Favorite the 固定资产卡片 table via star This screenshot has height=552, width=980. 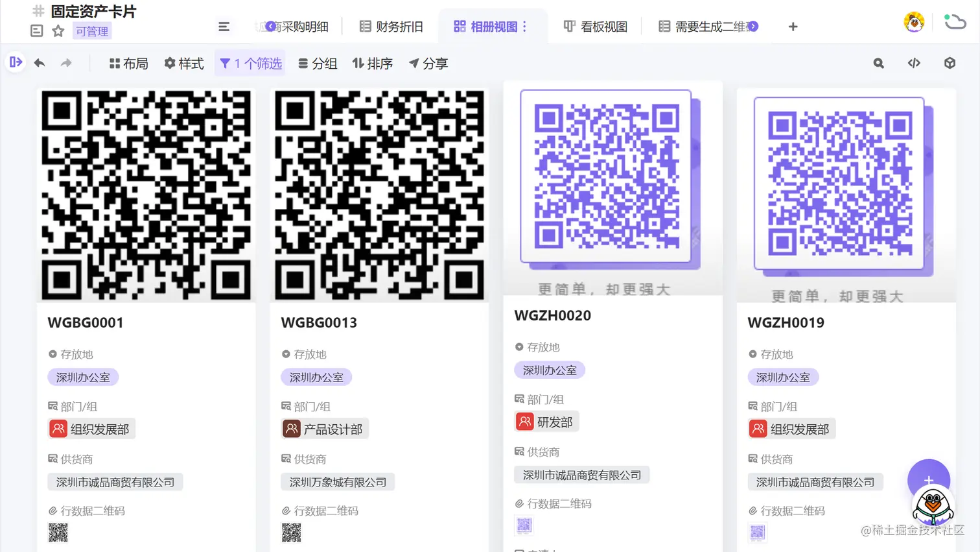coord(58,30)
